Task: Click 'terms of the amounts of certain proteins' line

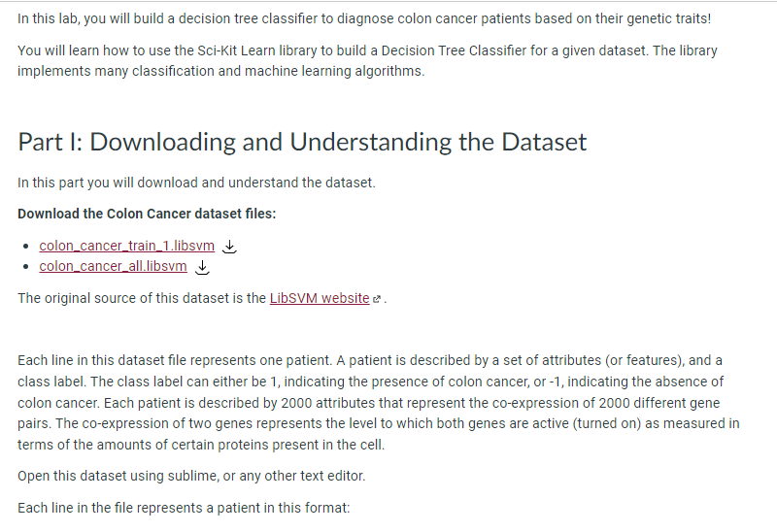Action: 201,445
